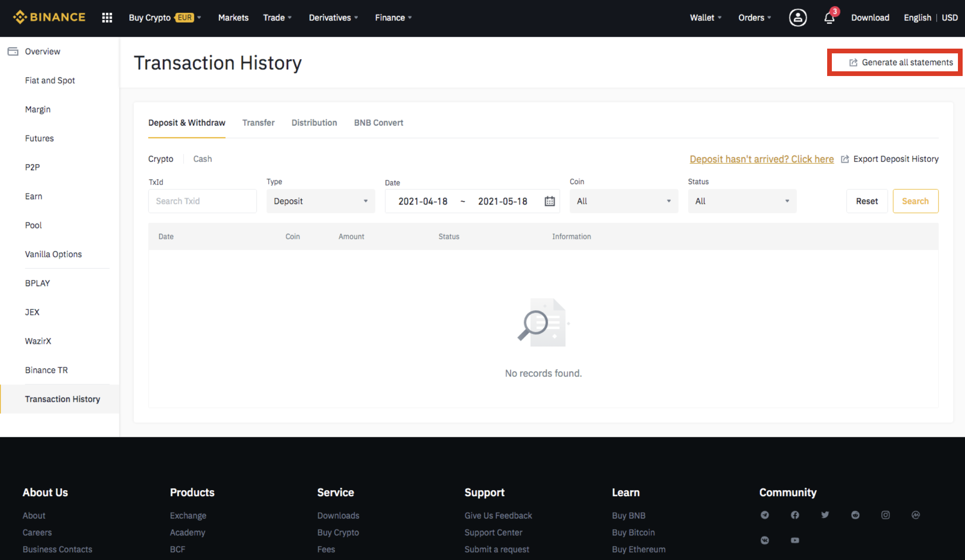
Task: Open the Status filter dropdown
Action: [742, 201]
